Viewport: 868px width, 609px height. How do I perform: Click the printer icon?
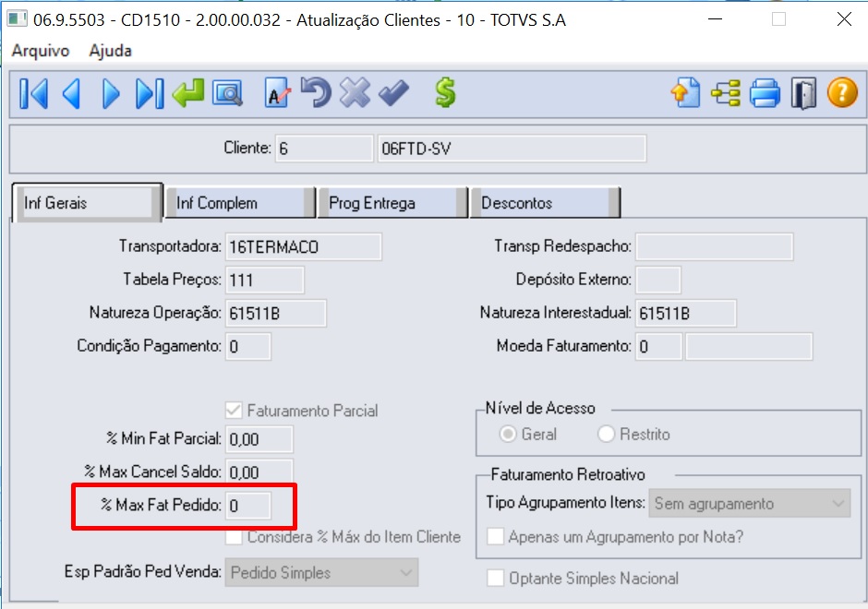[x=765, y=93]
